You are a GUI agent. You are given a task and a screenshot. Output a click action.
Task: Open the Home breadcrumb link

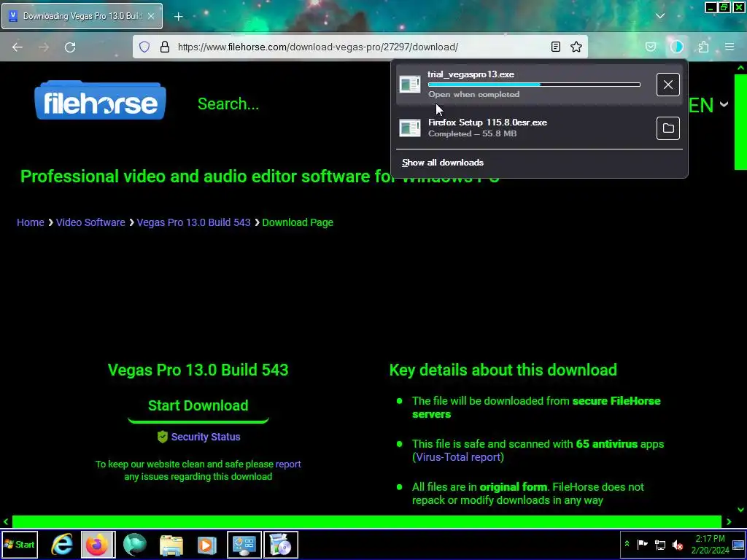pos(31,222)
